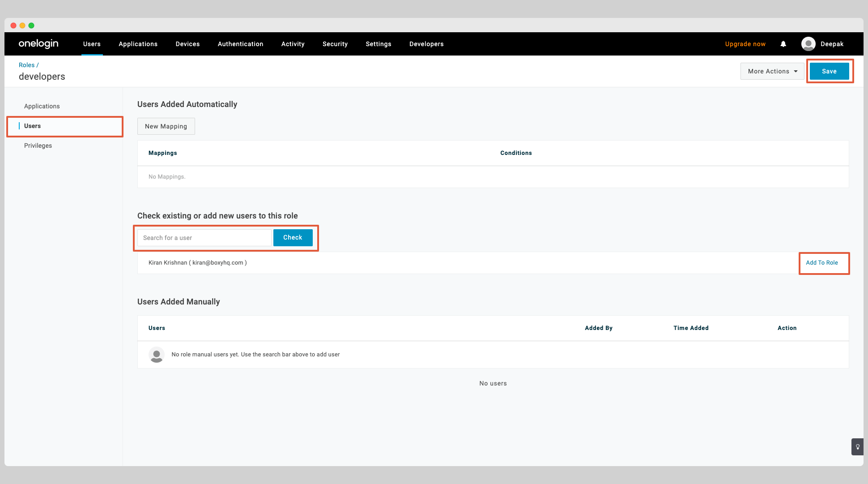
Task: Open the Authentication menu
Action: [240, 44]
